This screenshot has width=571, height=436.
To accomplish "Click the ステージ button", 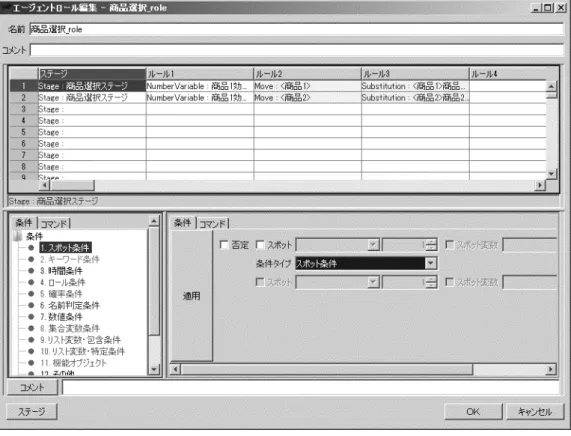I will pos(32,412).
